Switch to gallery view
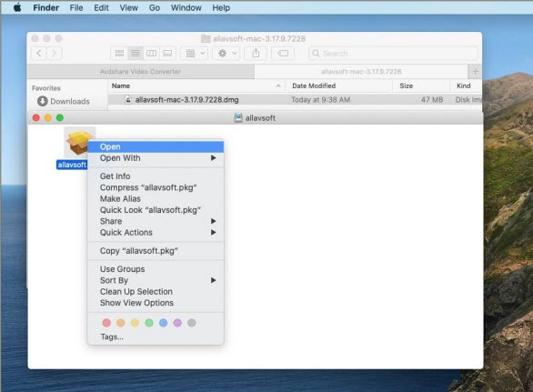This screenshot has height=392, width=533. (167, 54)
